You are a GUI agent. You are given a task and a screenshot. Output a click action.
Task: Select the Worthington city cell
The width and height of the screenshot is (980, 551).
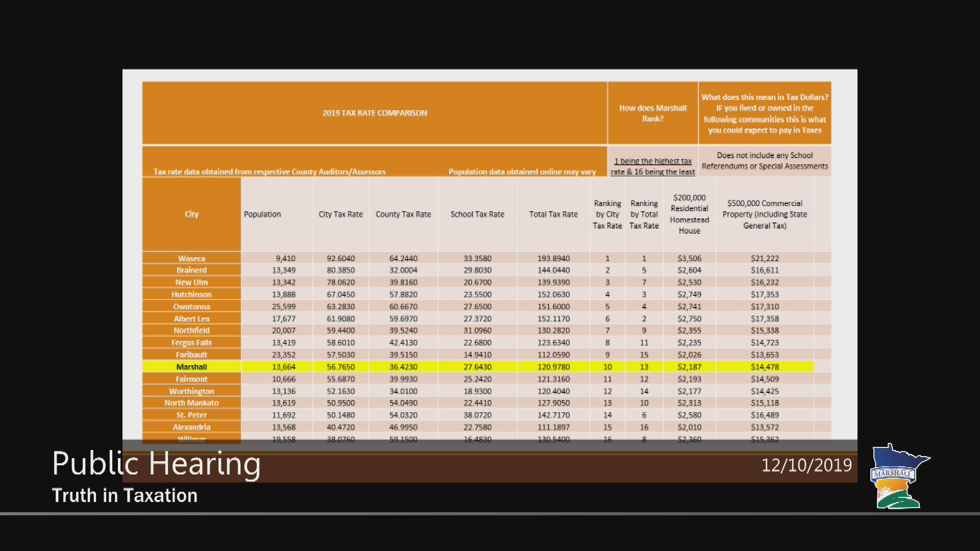coord(191,391)
